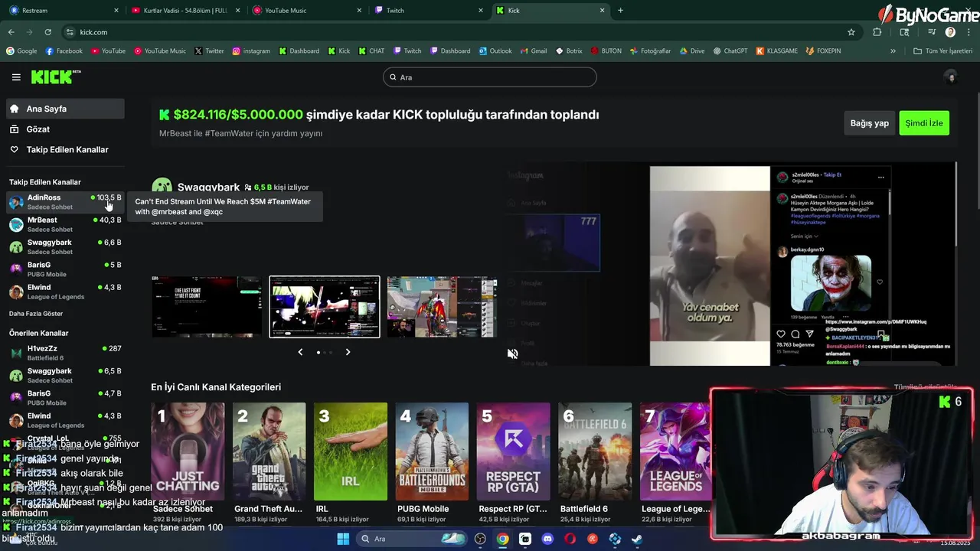
Task: Open Outlook bookmark in bookmarks bar
Action: [x=495, y=51]
